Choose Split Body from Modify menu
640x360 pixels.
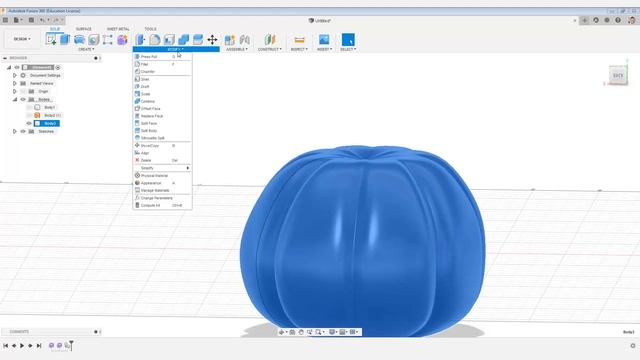point(162,131)
